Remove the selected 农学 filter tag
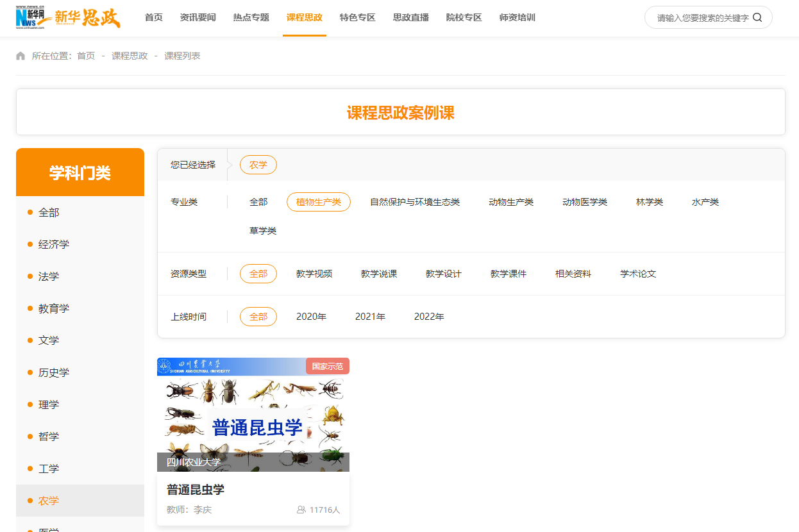The image size is (799, 532). coord(258,165)
